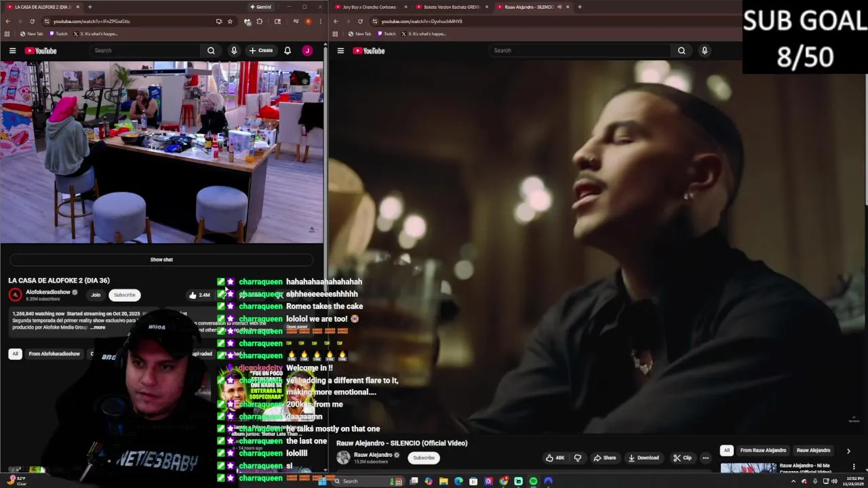Start voice search in left YouTube window
Image resolution: width=868 pixels, height=488 pixels.
coord(234,51)
